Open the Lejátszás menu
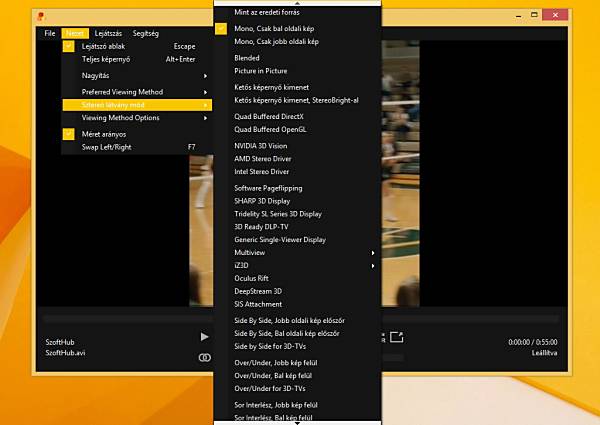This screenshot has width=600, height=425. pyautogui.click(x=108, y=33)
